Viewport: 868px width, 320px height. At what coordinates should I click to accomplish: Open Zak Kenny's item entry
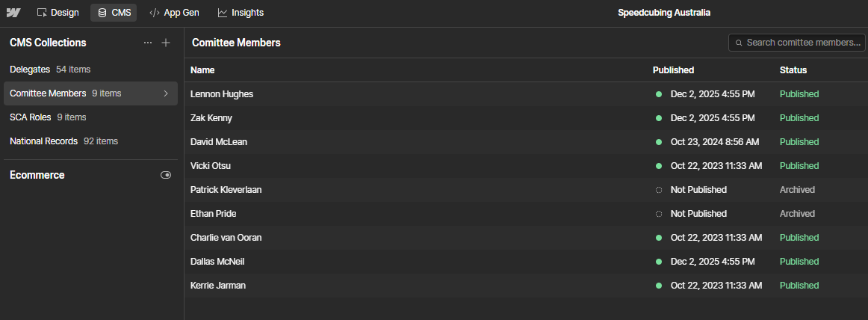[211, 118]
